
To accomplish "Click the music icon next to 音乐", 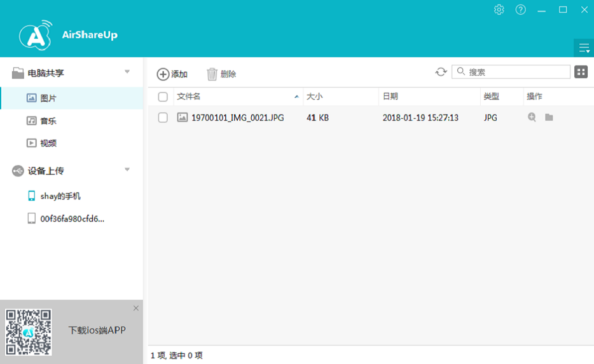I will click(31, 121).
